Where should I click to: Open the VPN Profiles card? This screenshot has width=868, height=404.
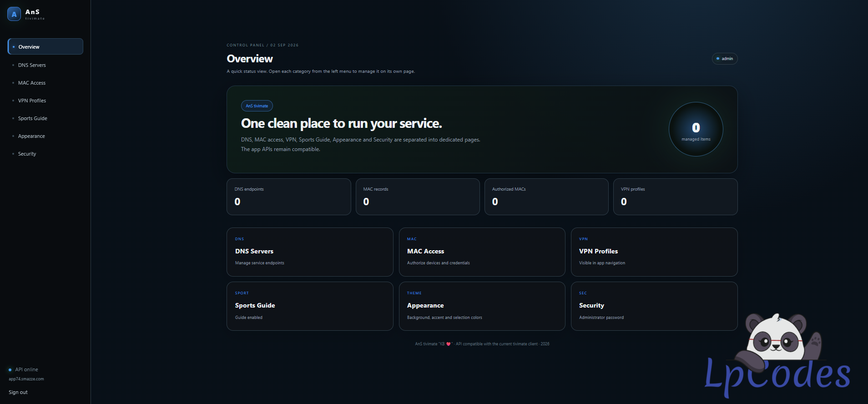tap(654, 252)
